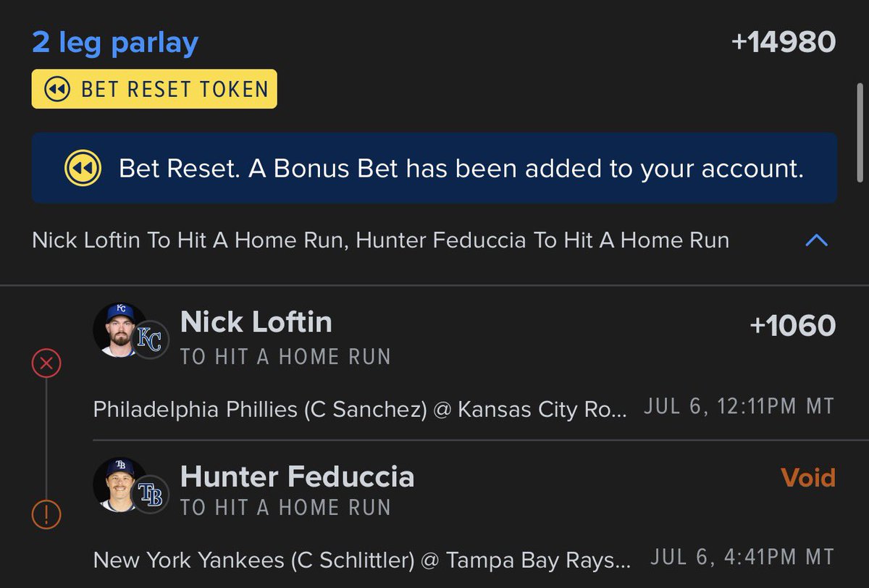The image size is (869, 588).
Task: Open Nick Loftin player headshot
Action: [119, 329]
